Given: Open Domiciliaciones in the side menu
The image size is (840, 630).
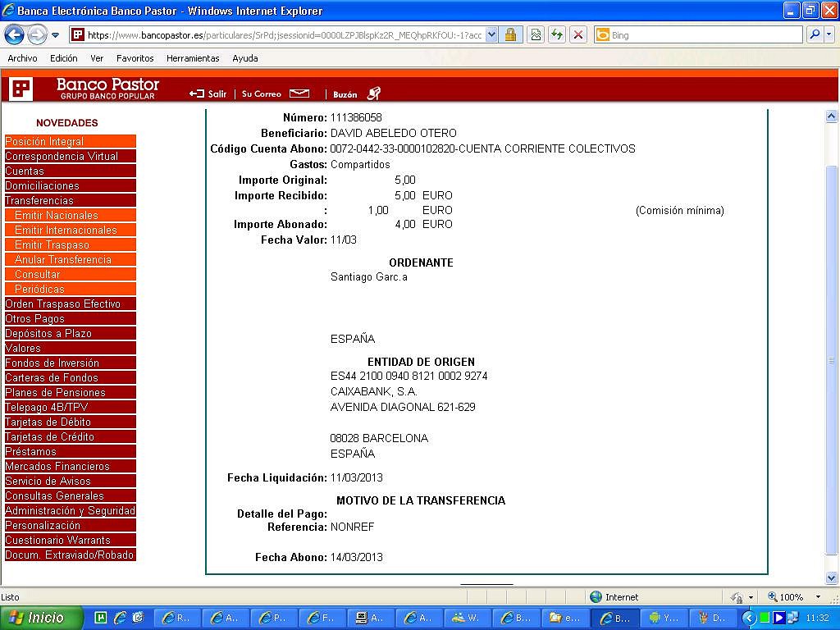Looking at the screenshot, I should (x=71, y=185).
